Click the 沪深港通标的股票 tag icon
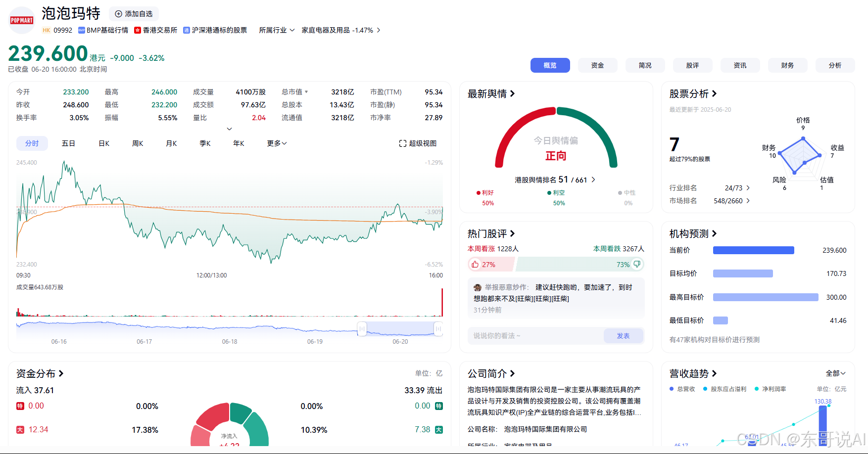Screen dimensions: 868x454 [x=187, y=30]
